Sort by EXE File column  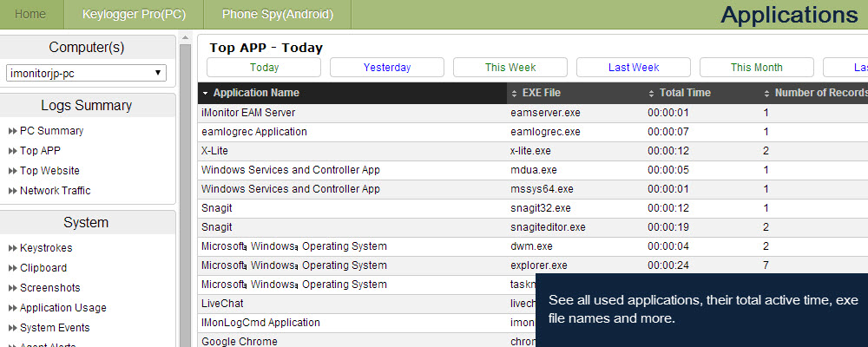575,93
